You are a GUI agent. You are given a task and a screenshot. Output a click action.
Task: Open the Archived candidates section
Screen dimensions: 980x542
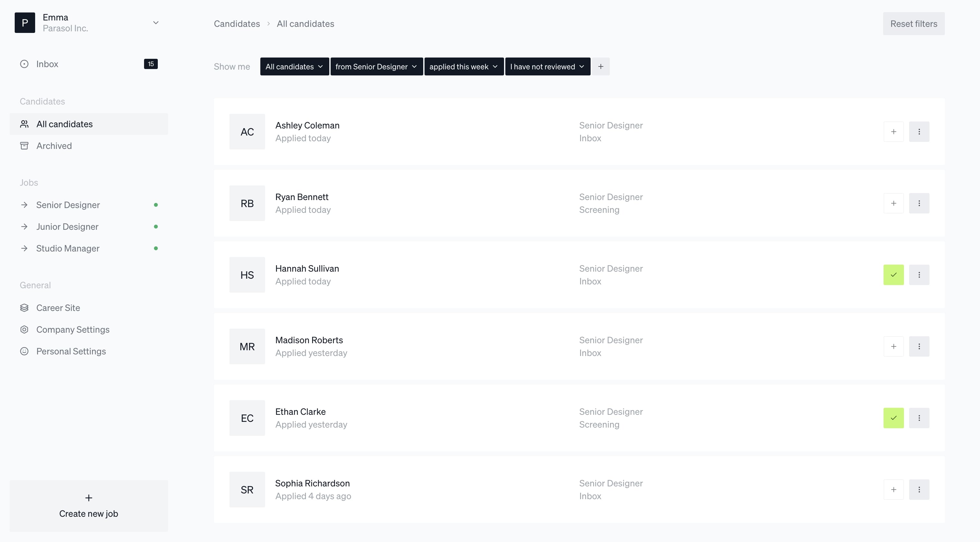coord(89,146)
